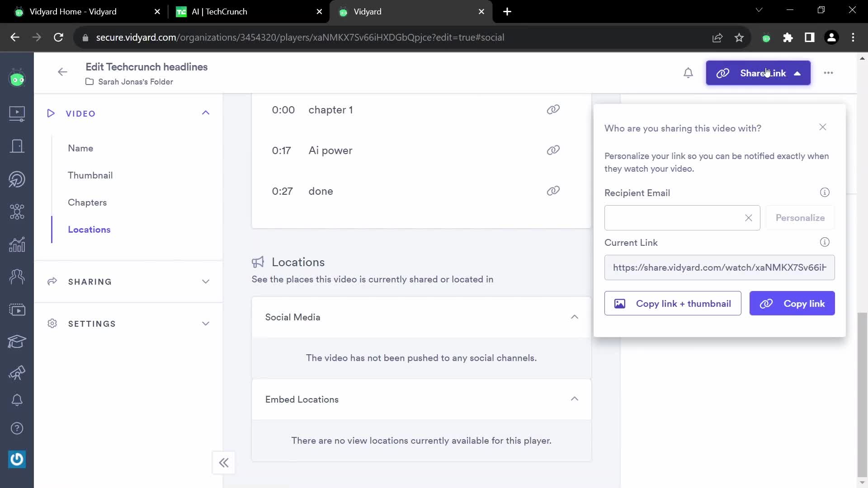Image resolution: width=868 pixels, height=488 pixels.
Task: Select Locations in the video menu
Action: (x=89, y=230)
